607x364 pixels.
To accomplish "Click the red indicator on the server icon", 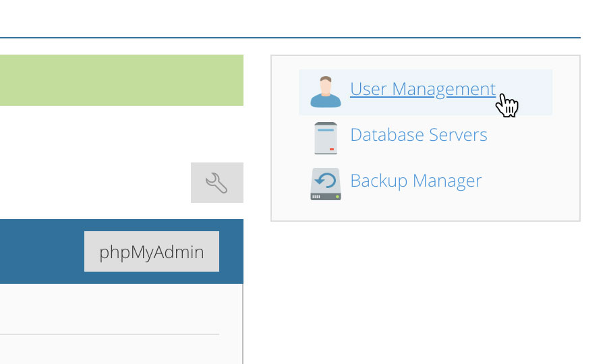I will pos(332,149).
